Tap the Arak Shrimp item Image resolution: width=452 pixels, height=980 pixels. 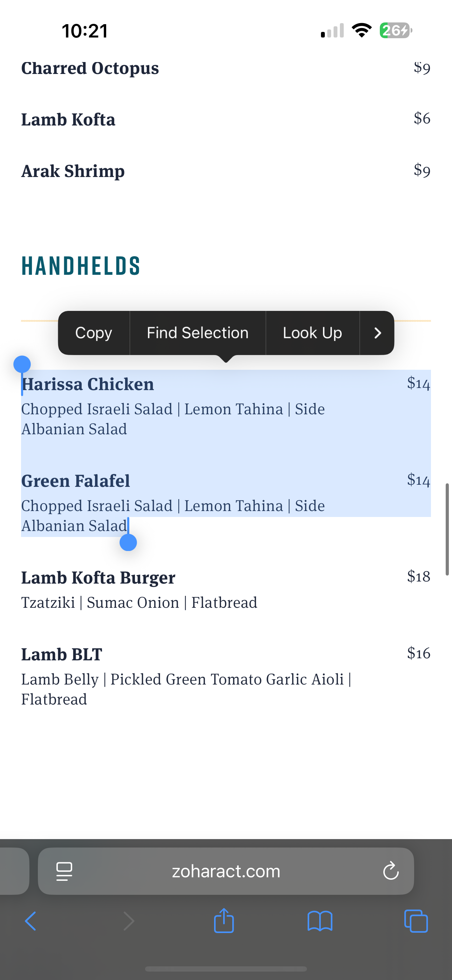[73, 171]
